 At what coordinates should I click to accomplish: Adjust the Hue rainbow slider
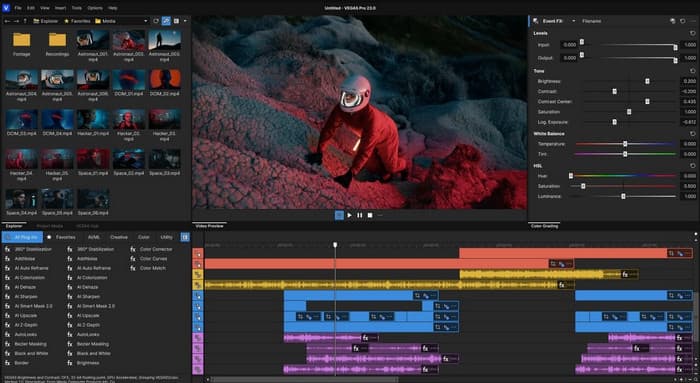623,176
